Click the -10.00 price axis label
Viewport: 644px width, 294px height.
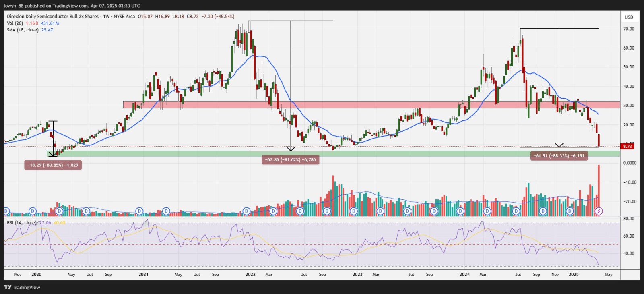coord(630,182)
